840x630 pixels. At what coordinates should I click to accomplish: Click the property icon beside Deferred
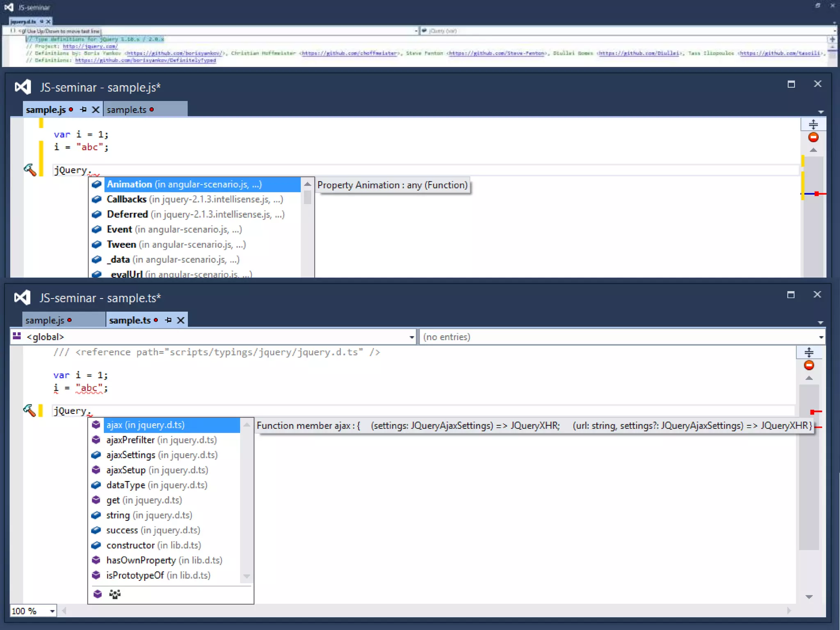click(x=97, y=214)
